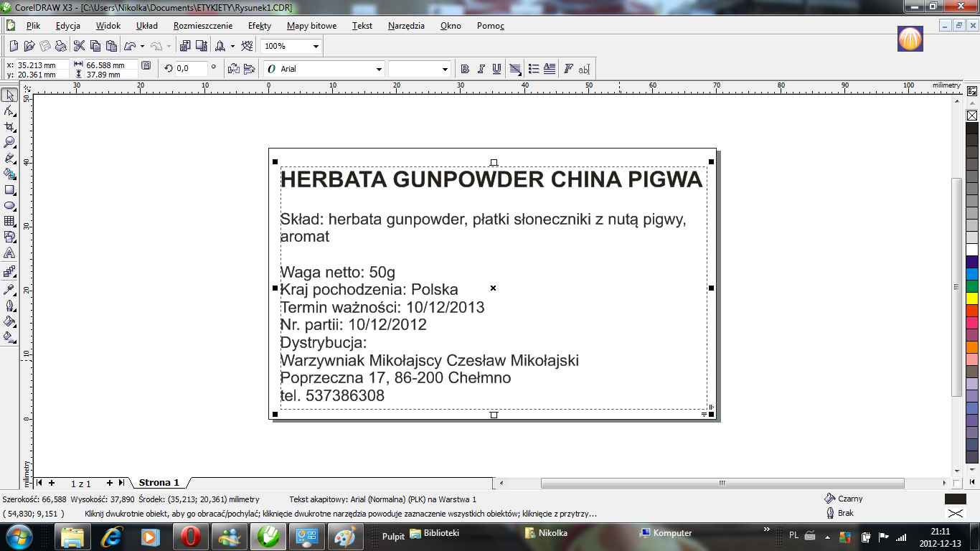Click the Cut scissors icon
The height and width of the screenshot is (551, 980).
click(x=80, y=46)
